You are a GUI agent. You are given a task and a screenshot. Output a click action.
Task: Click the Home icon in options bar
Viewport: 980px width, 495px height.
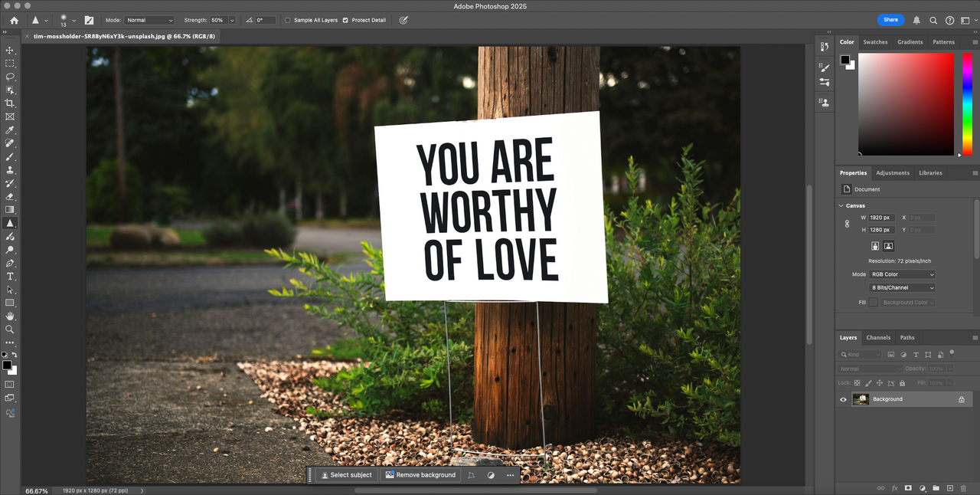14,20
